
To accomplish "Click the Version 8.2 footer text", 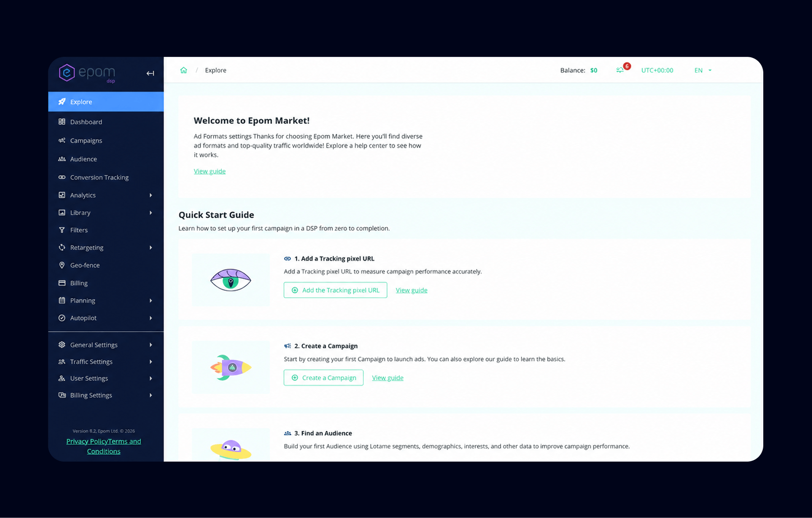I will [104, 431].
